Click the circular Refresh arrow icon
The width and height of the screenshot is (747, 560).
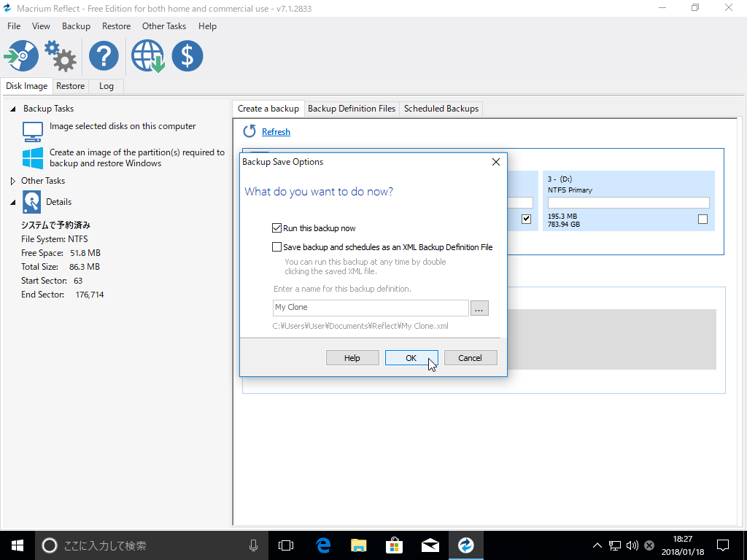tap(249, 131)
